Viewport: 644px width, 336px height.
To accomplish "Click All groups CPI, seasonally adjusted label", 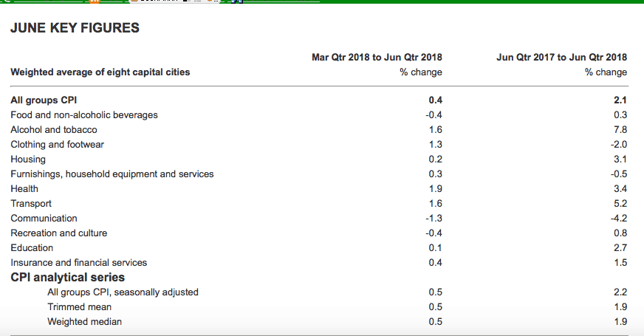I will pyautogui.click(x=123, y=292).
